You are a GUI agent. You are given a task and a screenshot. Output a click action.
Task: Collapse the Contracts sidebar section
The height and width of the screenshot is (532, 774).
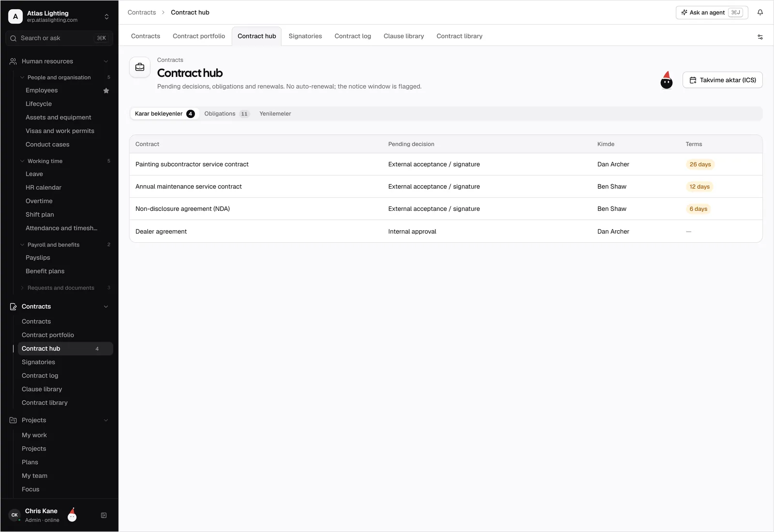(x=106, y=307)
